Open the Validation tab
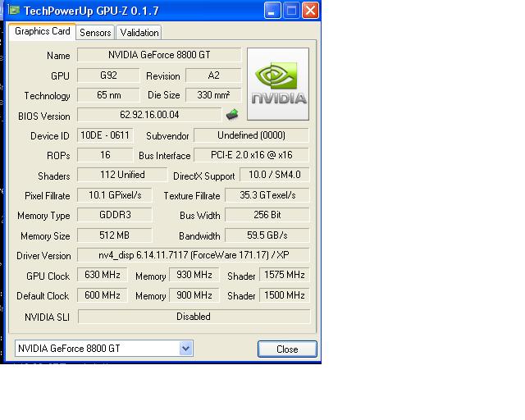Image resolution: width=525 pixels, height=420 pixels. [x=139, y=33]
